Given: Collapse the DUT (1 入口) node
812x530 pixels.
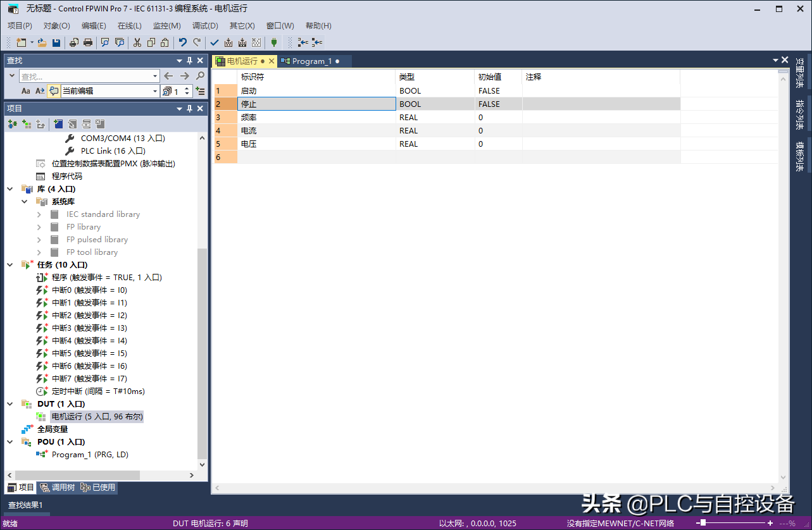Looking at the screenshot, I should pyautogui.click(x=10, y=404).
